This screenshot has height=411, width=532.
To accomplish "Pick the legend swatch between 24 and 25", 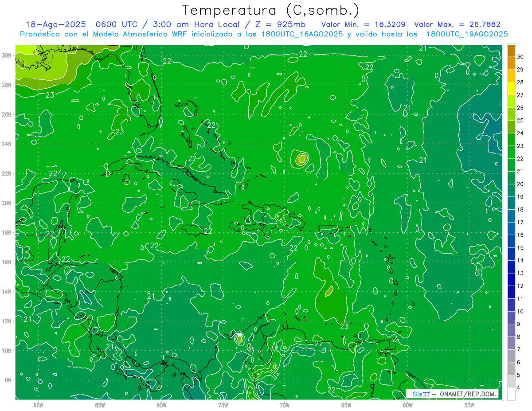I will pos(511,127).
